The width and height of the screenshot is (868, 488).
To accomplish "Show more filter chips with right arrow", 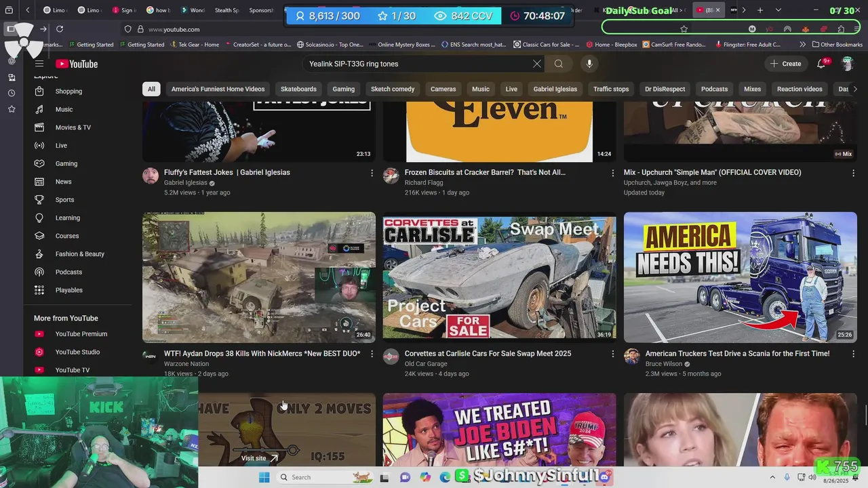I will click(x=854, y=89).
